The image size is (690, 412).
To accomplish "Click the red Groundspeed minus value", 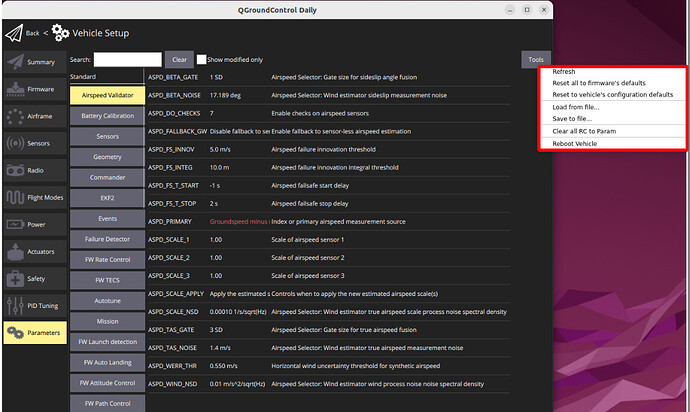I will (239, 221).
